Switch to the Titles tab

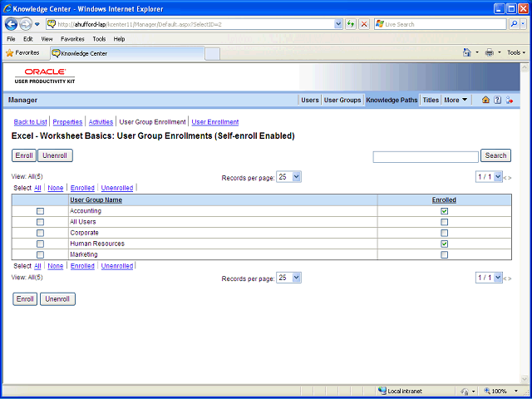[431, 100]
